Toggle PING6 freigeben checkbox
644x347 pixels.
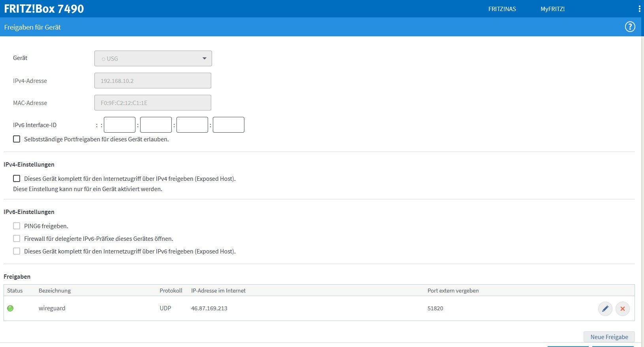(x=17, y=226)
